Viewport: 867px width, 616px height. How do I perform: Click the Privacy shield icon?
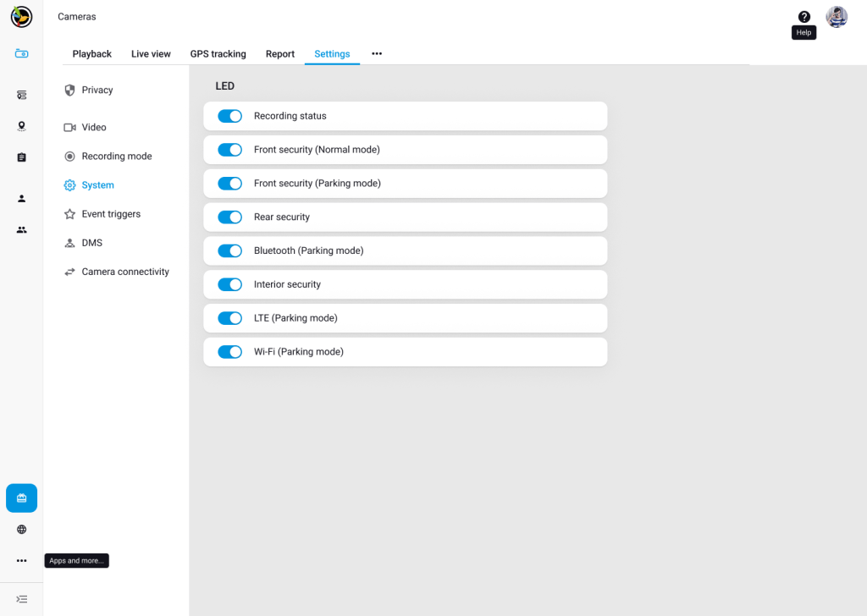[x=70, y=90]
